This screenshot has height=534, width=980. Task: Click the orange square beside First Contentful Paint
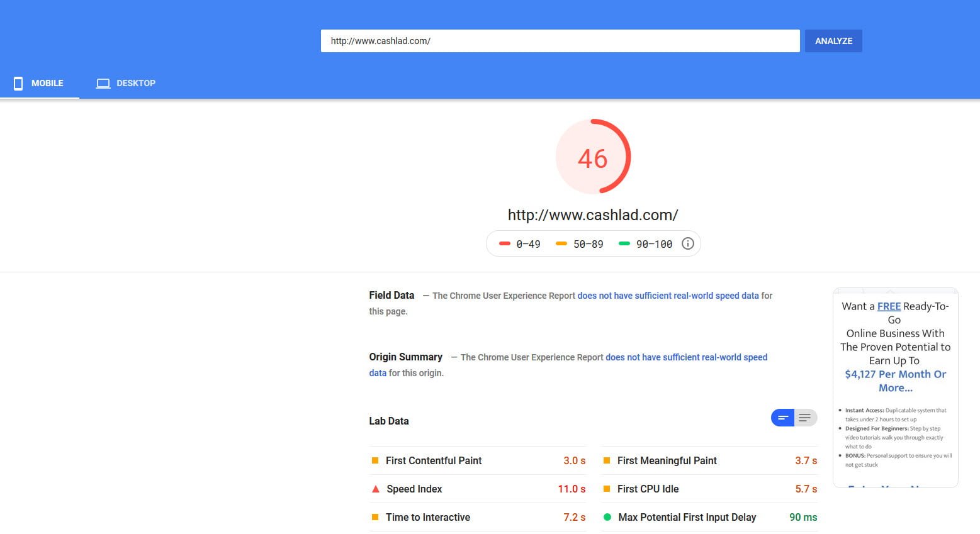click(375, 460)
